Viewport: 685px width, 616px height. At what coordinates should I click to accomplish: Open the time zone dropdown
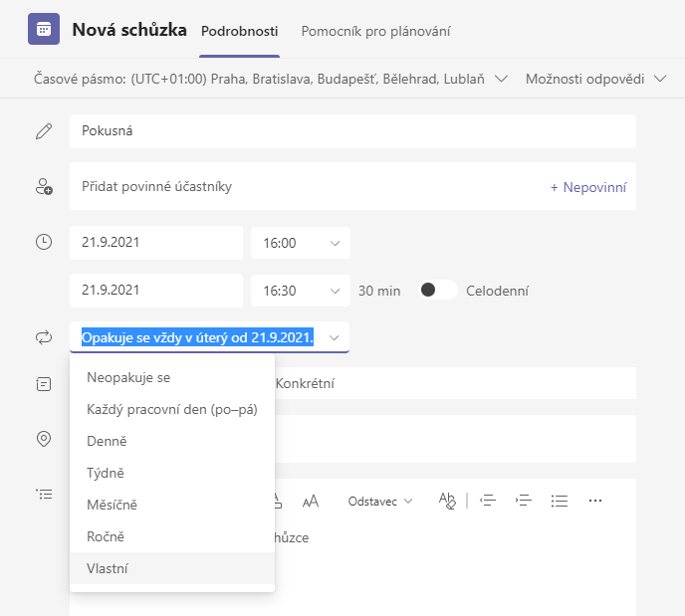click(x=271, y=79)
